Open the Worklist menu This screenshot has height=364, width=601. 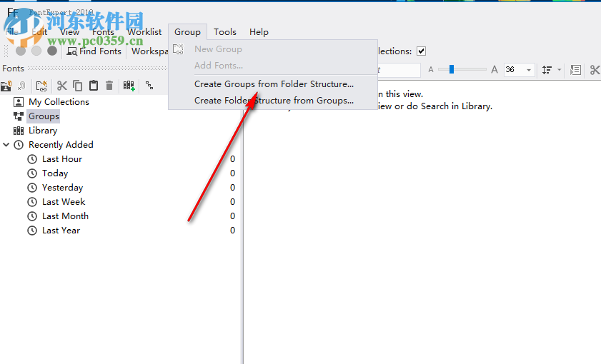144,32
